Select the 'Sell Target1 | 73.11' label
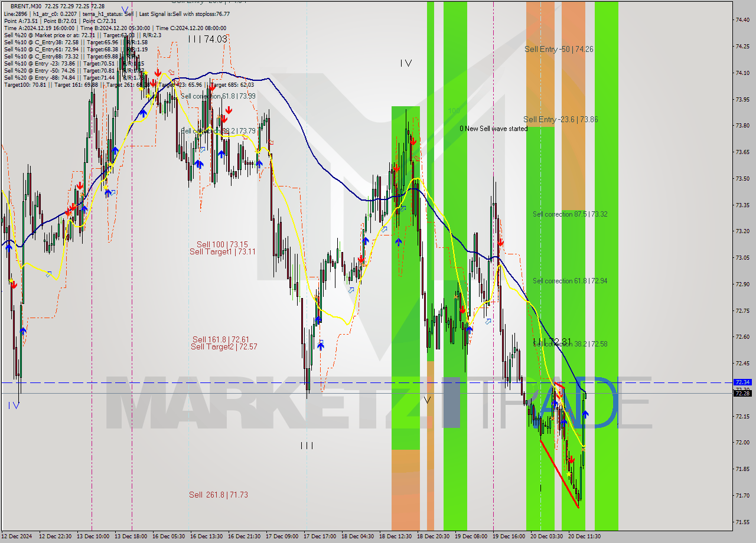The image size is (756, 543). 223,251
